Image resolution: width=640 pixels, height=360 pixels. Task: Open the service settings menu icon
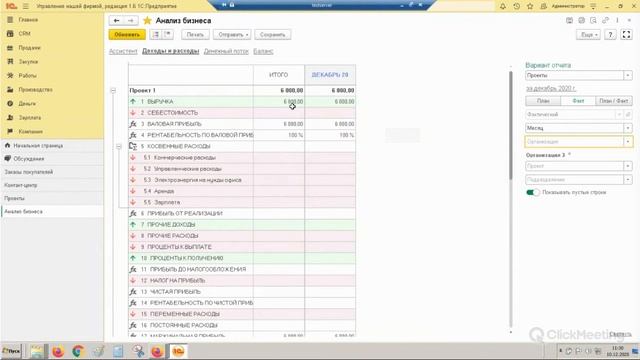(593, 6)
